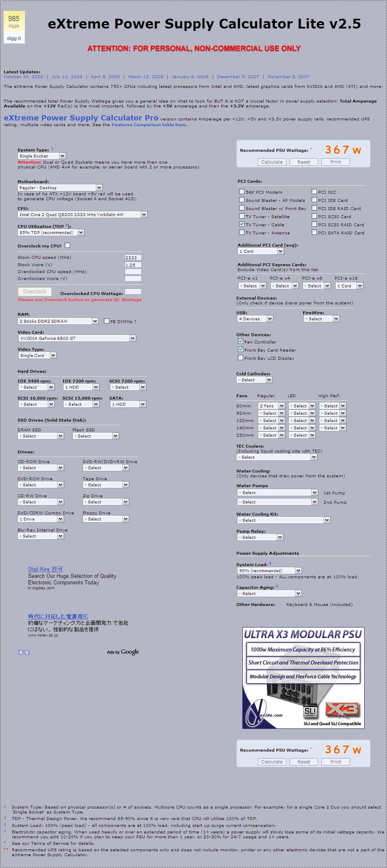Image resolution: width=387 pixels, height=868 pixels.
Task: Open the System Load dropdown
Action: (x=269, y=571)
